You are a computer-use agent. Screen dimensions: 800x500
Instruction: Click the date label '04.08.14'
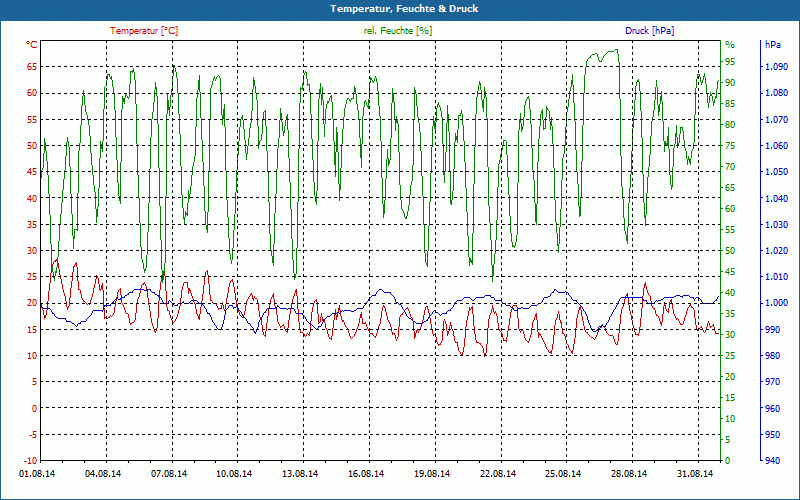(x=103, y=474)
